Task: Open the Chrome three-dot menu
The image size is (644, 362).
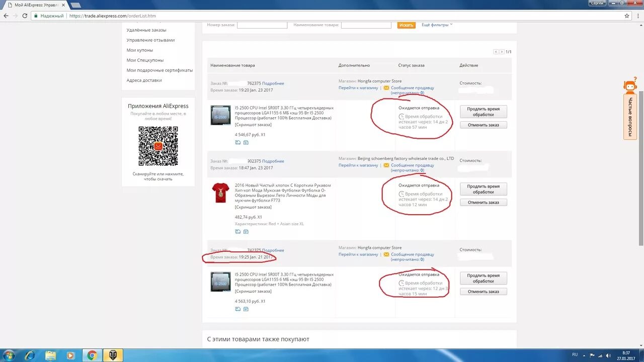Action: pos(637,16)
